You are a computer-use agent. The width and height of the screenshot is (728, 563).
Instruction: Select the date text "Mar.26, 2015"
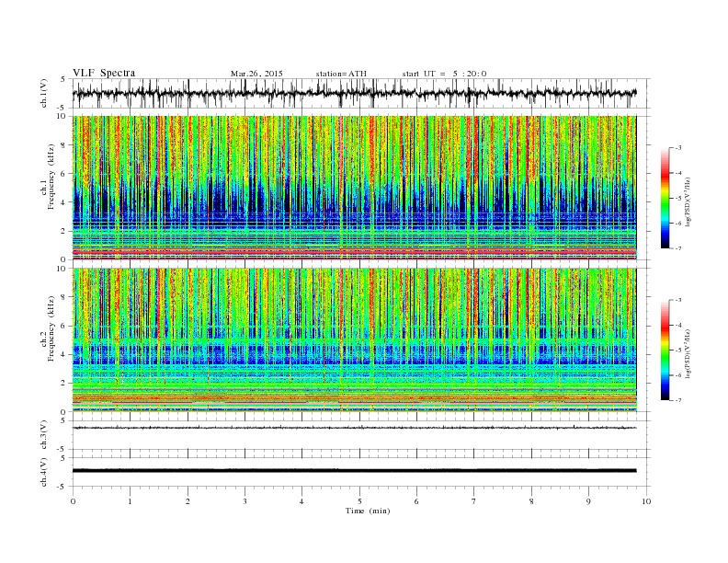pos(256,74)
